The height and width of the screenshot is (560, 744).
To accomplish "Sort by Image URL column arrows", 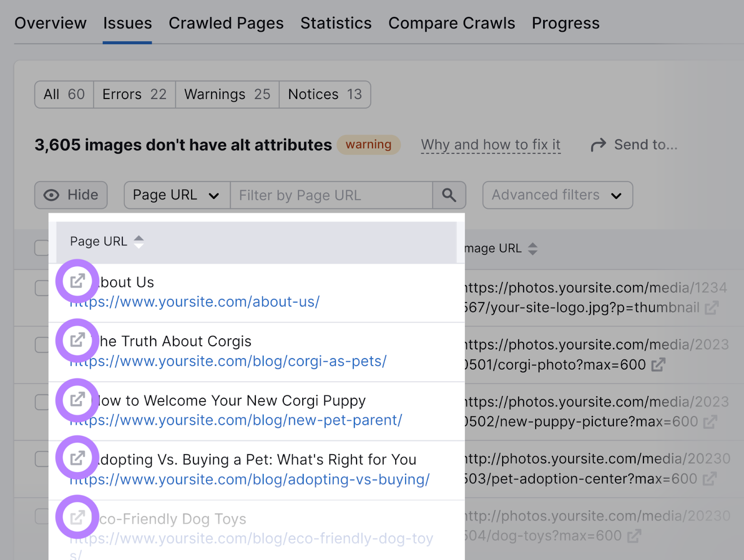I will 533,249.
